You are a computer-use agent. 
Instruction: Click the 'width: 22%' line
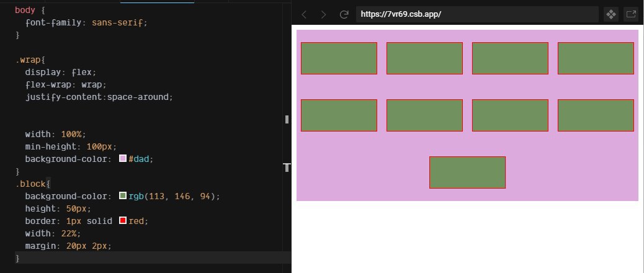pyautogui.click(x=53, y=233)
